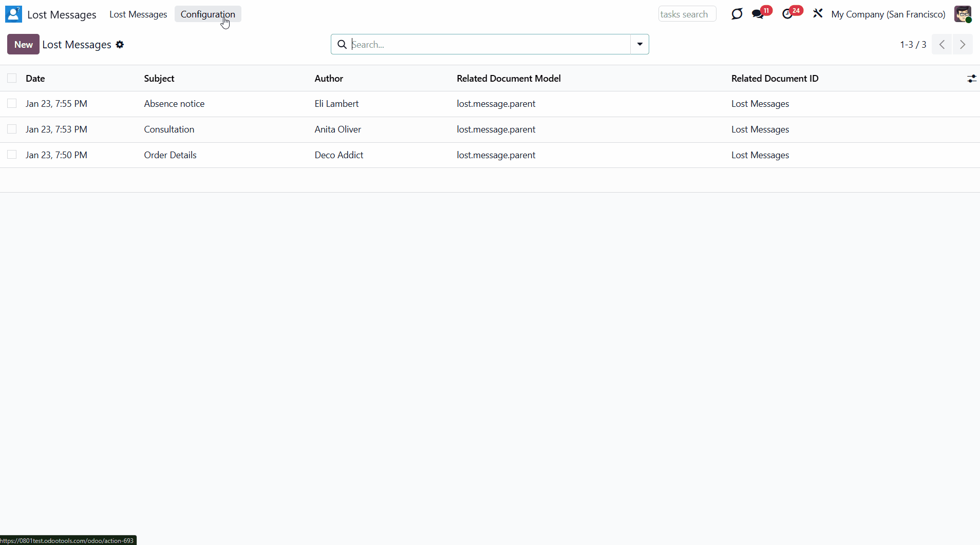The height and width of the screenshot is (545, 980).
Task: Open the chat conversations icon with badge 11
Action: pyautogui.click(x=758, y=14)
